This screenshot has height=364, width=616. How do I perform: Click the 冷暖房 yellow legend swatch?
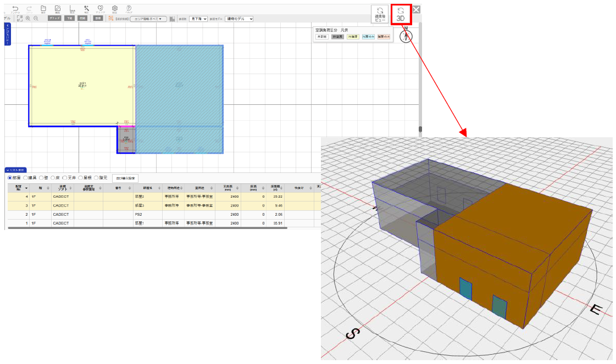353,36
